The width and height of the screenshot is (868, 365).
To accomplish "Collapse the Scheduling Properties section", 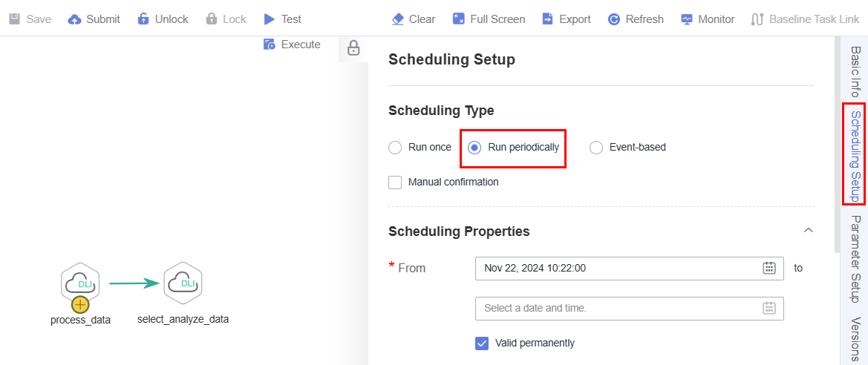I will pyautogui.click(x=808, y=230).
